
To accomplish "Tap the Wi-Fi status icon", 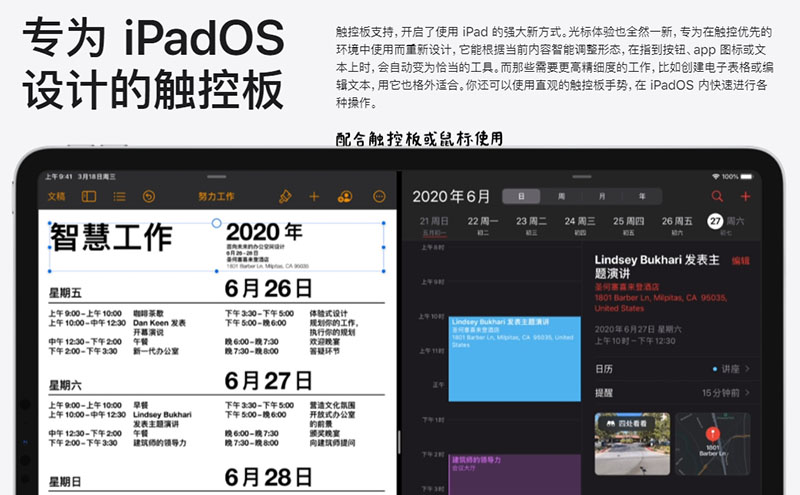I will [x=715, y=177].
